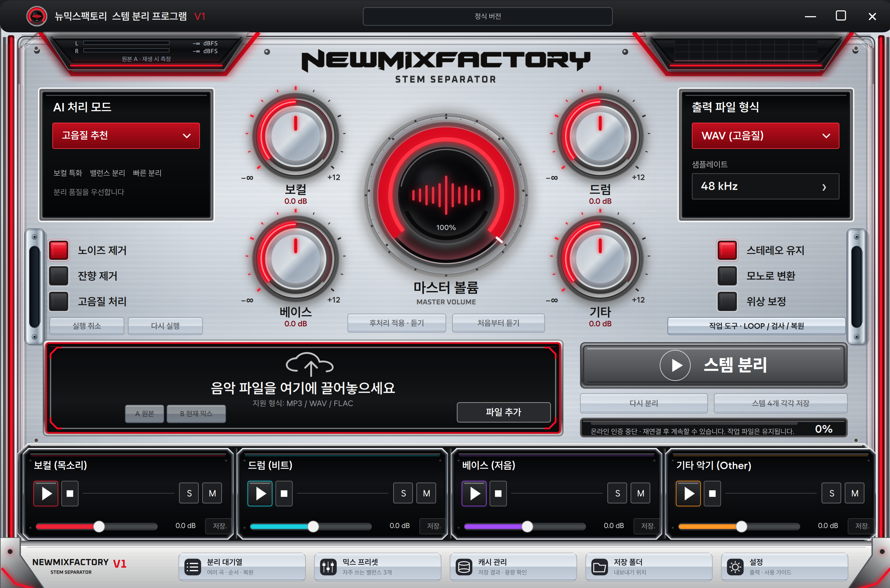Stop the 드럼 (비트) stem playback
Viewport: 890px width, 588px height.
(x=284, y=494)
